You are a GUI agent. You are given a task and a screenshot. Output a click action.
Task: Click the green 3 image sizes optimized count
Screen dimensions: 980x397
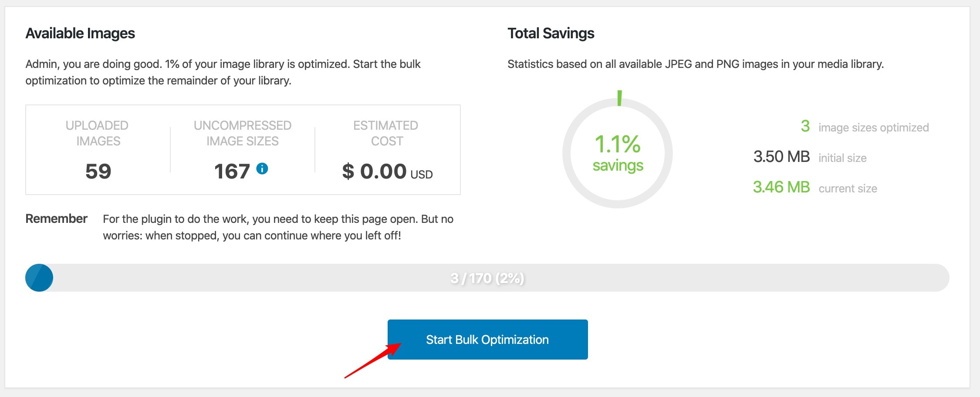coord(805,126)
